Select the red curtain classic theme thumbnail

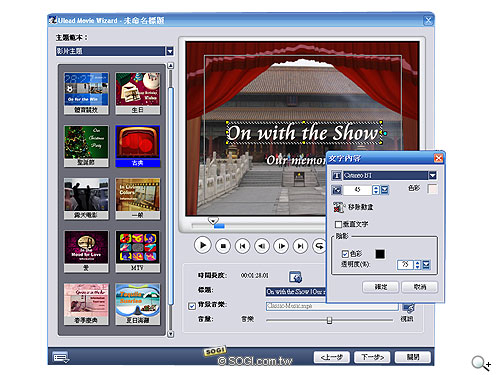(x=138, y=146)
